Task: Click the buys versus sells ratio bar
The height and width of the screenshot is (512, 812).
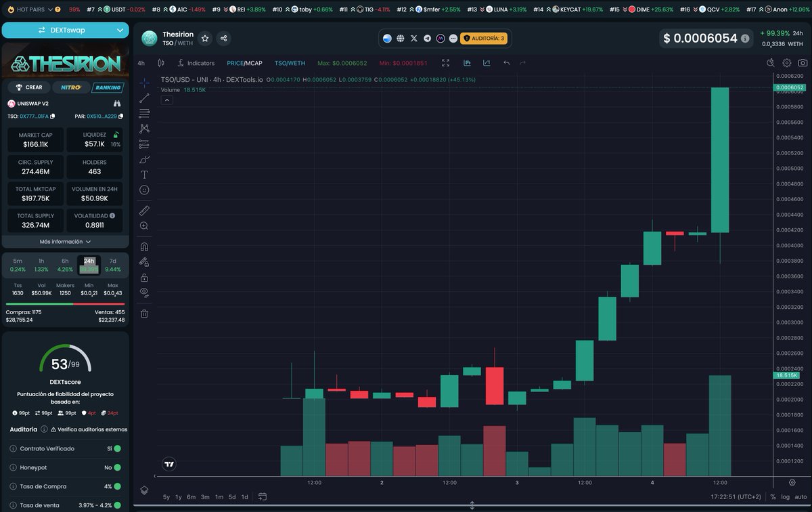Action: click(x=65, y=303)
